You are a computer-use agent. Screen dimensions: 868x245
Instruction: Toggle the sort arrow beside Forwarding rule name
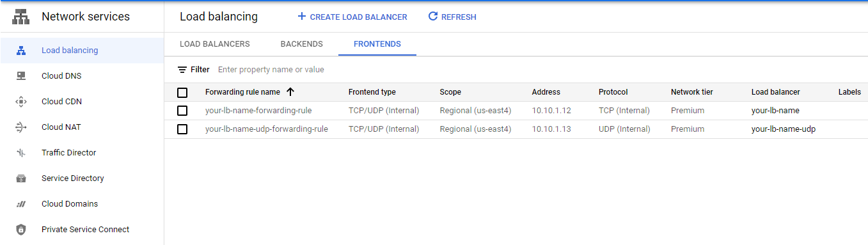click(x=290, y=92)
